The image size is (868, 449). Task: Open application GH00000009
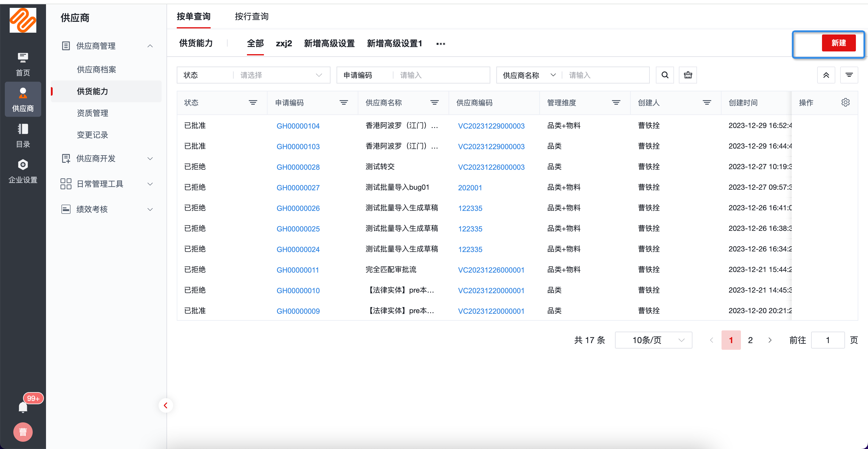pos(298,311)
